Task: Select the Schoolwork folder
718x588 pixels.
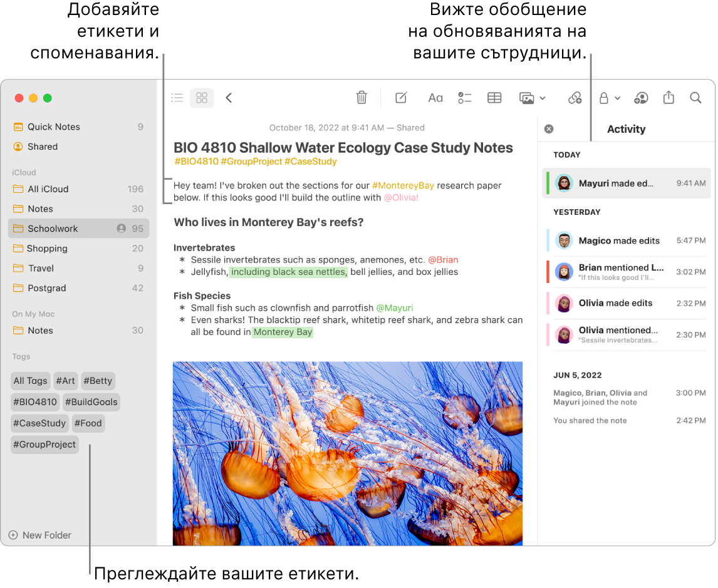Action: (x=50, y=228)
